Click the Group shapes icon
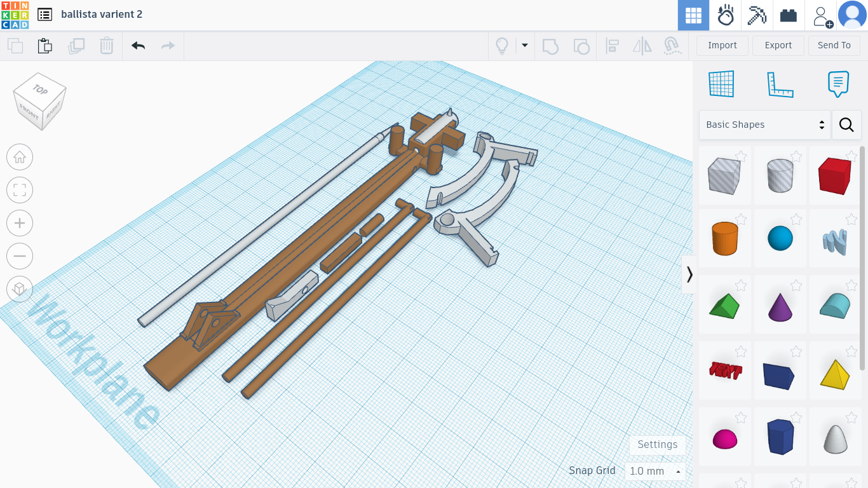Viewport: 868px width, 488px height. click(x=550, y=46)
